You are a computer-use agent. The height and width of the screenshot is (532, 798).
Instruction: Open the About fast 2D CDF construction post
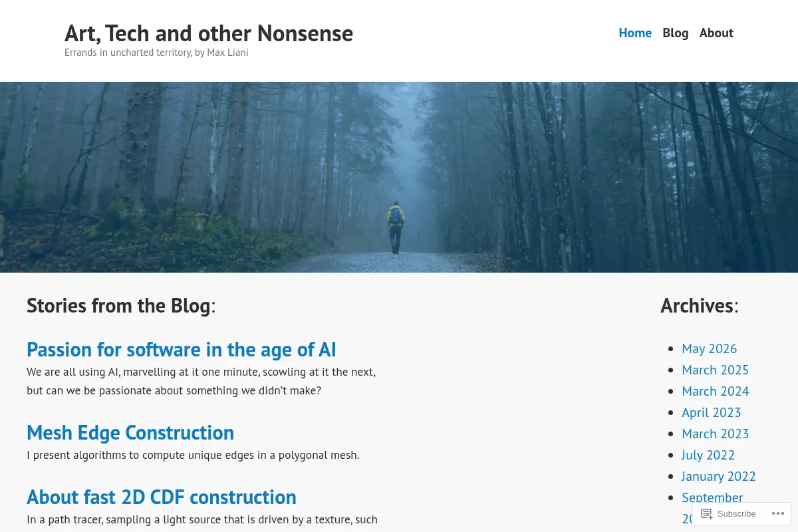pos(162,497)
